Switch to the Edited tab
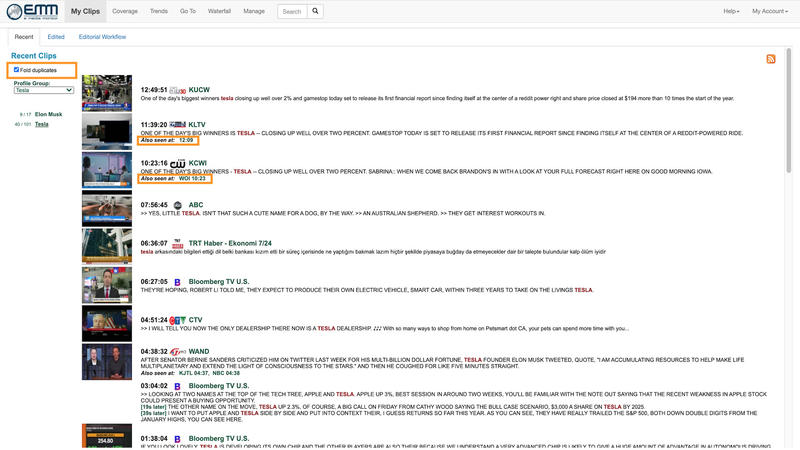 pos(56,36)
